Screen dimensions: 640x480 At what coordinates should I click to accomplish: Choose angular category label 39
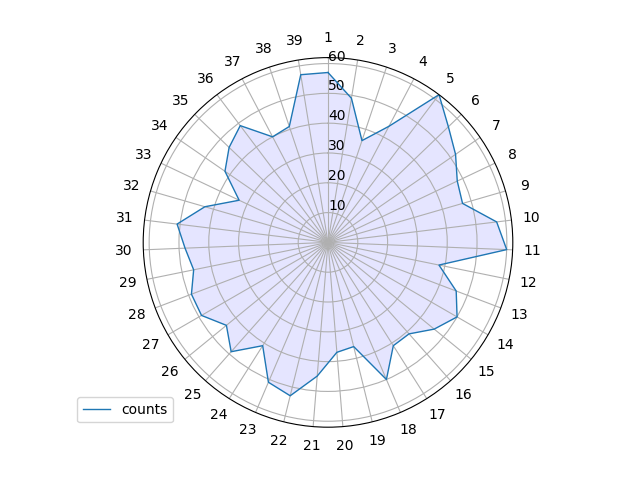point(294,40)
